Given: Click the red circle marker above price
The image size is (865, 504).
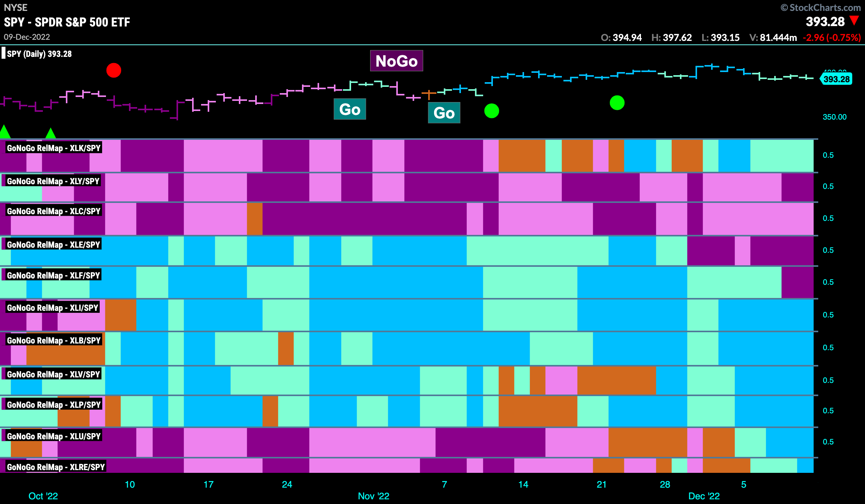Looking at the screenshot, I should [x=114, y=70].
